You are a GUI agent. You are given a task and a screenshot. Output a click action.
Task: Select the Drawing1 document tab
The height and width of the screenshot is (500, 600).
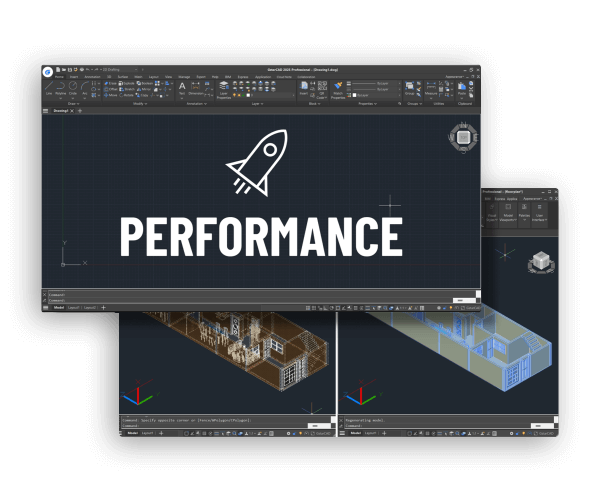click(x=62, y=110)
